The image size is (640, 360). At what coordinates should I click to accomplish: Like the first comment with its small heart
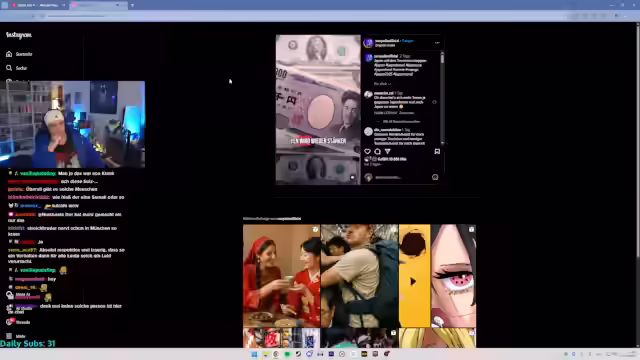(434, 102)
